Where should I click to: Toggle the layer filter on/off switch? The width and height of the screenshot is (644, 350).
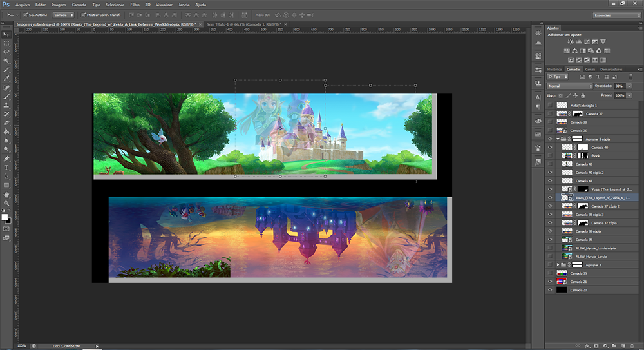click(630, 77)
